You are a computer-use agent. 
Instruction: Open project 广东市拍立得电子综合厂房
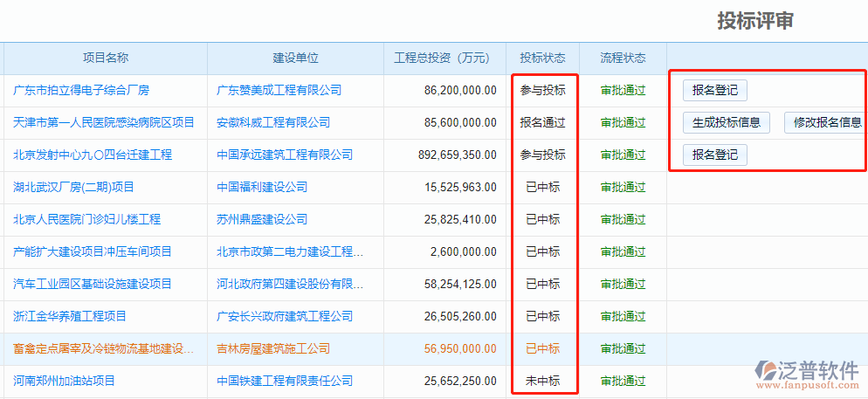[81, 90]
